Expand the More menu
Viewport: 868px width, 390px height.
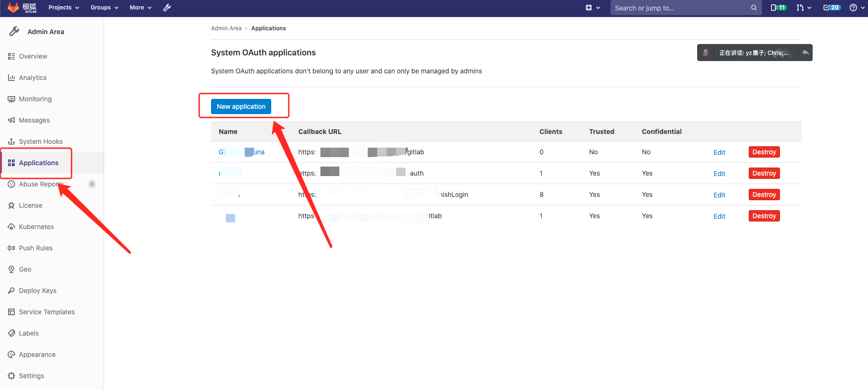pos(141,8)
